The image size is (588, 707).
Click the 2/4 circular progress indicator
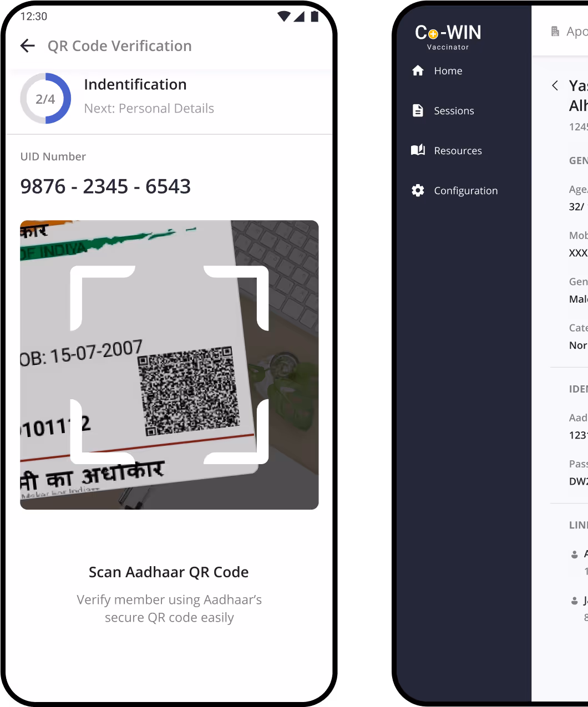coord(45,99)
